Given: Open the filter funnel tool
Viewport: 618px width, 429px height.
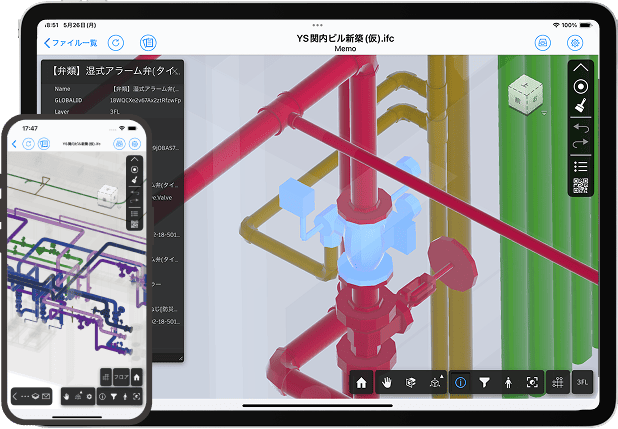Looking at the screenshot, I should (485, 382).
